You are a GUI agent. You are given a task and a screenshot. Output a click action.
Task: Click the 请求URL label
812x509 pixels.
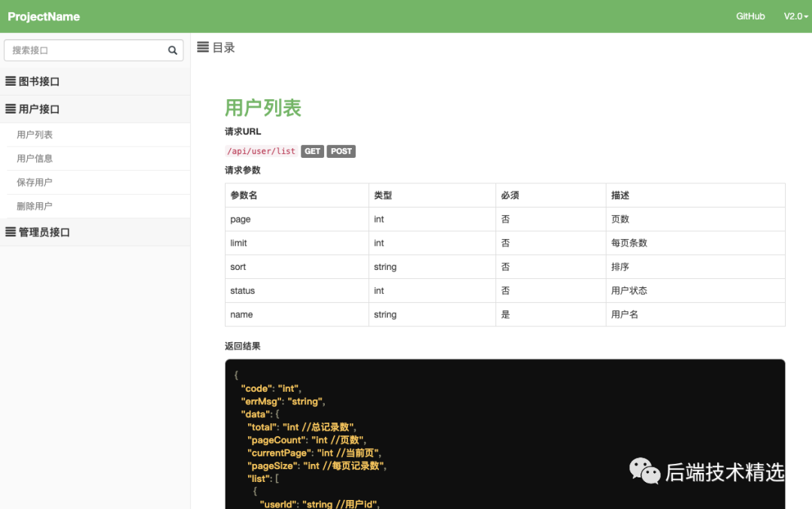[243, 132]
